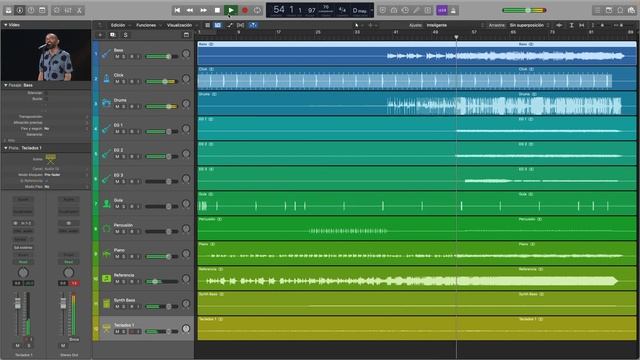Toggle the Show Automation button

[x=230, y=25]
